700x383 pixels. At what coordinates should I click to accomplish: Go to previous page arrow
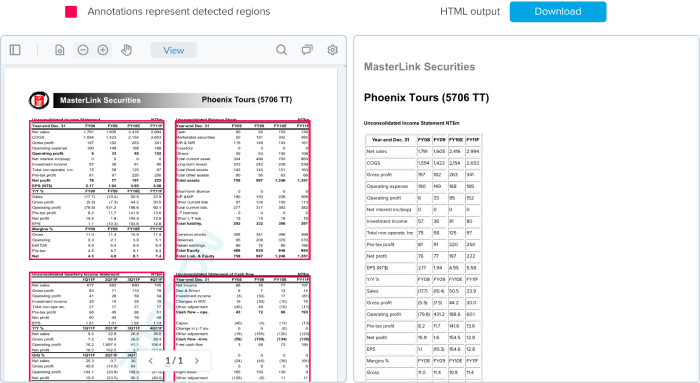pos(151,361)
